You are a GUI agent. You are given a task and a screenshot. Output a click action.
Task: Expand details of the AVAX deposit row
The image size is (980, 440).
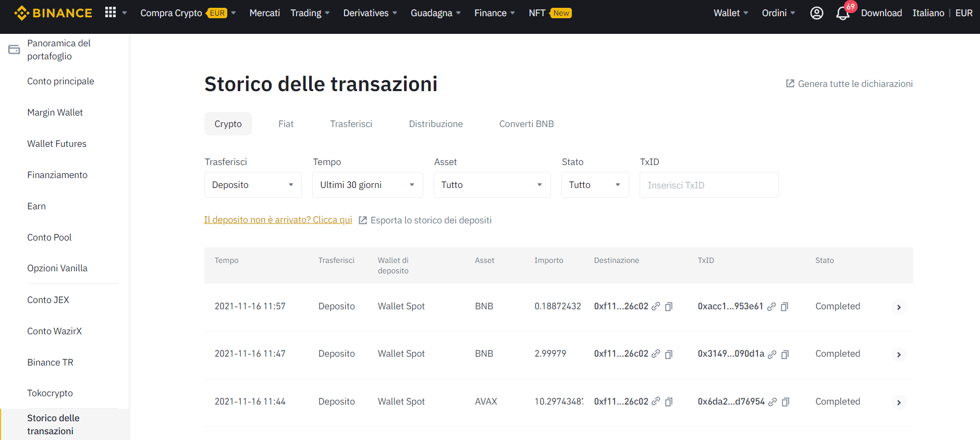tap(899, 403)
